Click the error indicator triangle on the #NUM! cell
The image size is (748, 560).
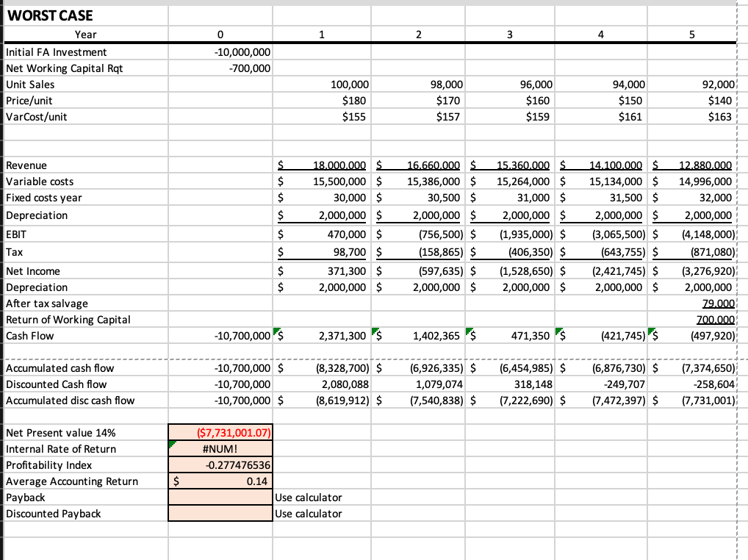(x=172, y=444)
